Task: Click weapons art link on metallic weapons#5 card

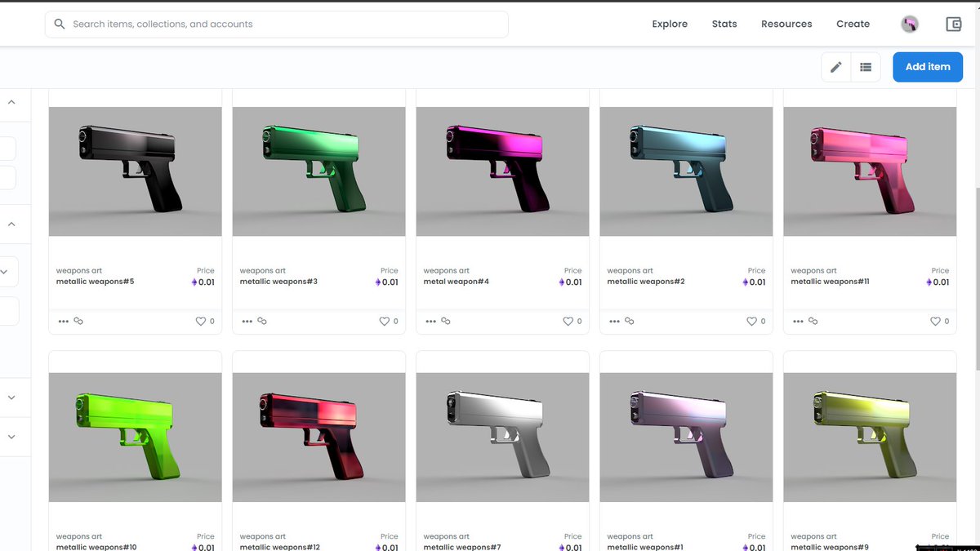Action: pyautogui.click(x=79, y=271)
